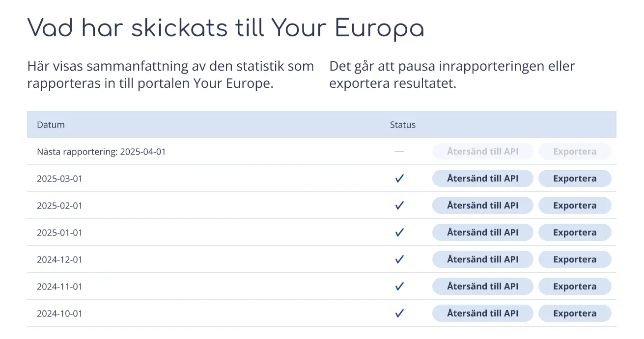Image resolution: width=644 pixels, height=339 pixels.
Task: Export the 2024-12-01 report via Exportera
Action: (x=575, y=259)
